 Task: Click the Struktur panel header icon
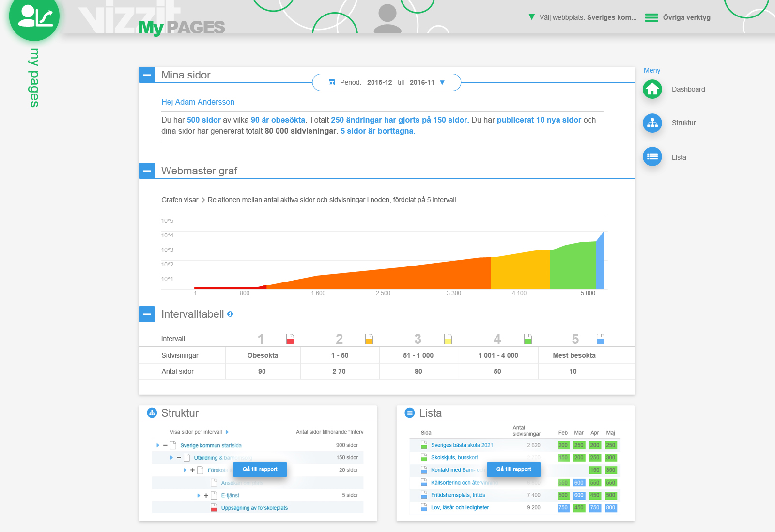(152, 413)
